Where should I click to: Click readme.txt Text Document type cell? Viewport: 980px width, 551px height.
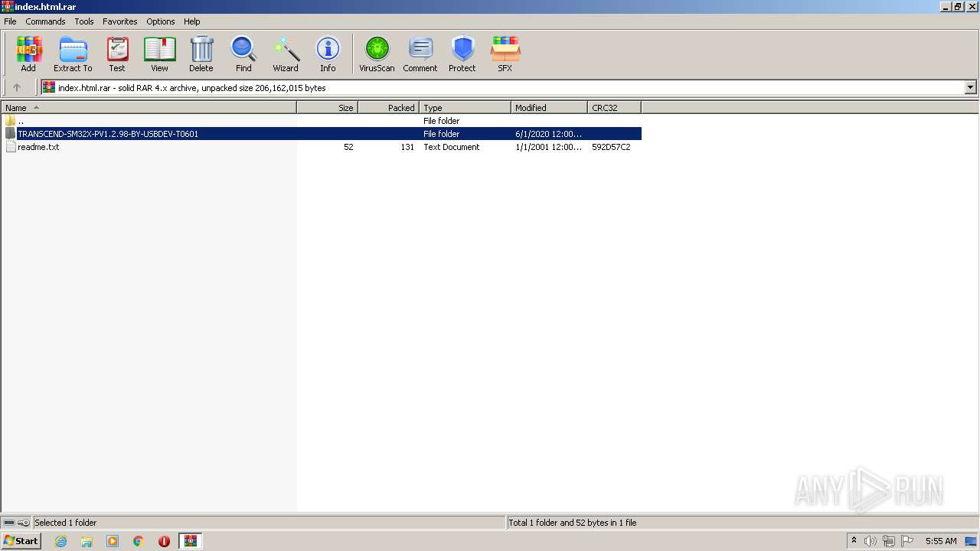(x=452, y=147)
